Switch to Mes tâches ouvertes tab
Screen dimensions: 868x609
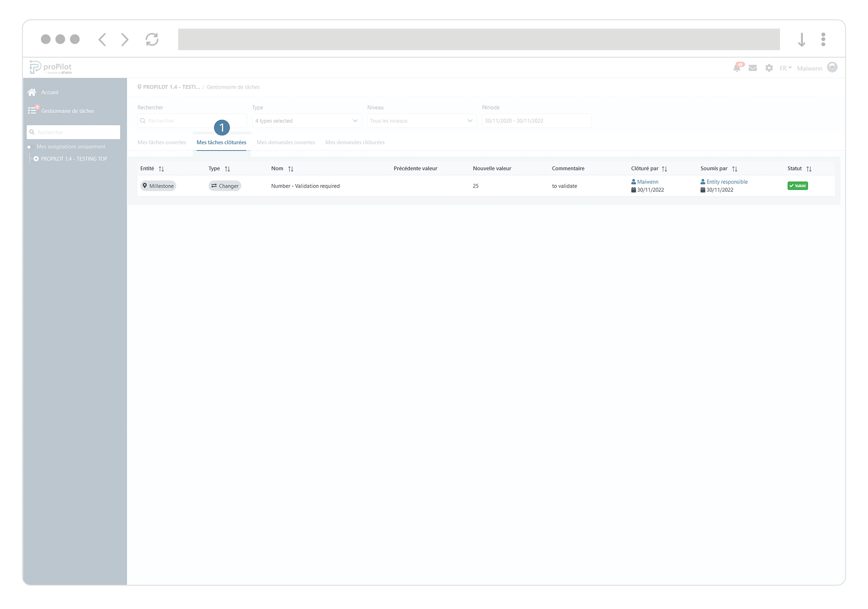point(162,143)
